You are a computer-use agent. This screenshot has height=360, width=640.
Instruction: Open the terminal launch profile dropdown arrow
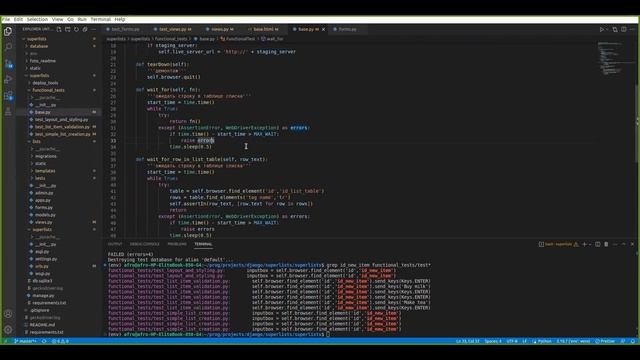pos(590,244)
